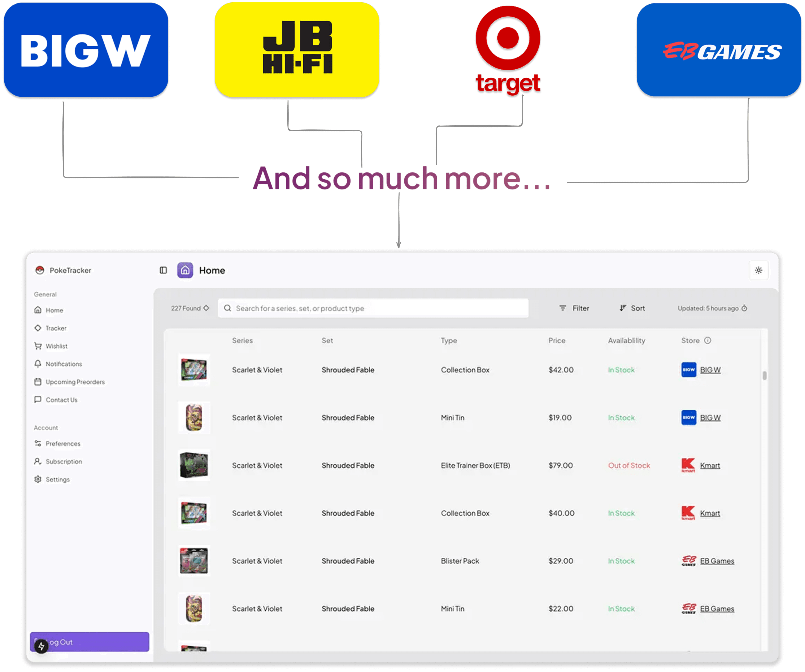
Task: Toggle the sidebar collapse icon
Action: (163, 271)
